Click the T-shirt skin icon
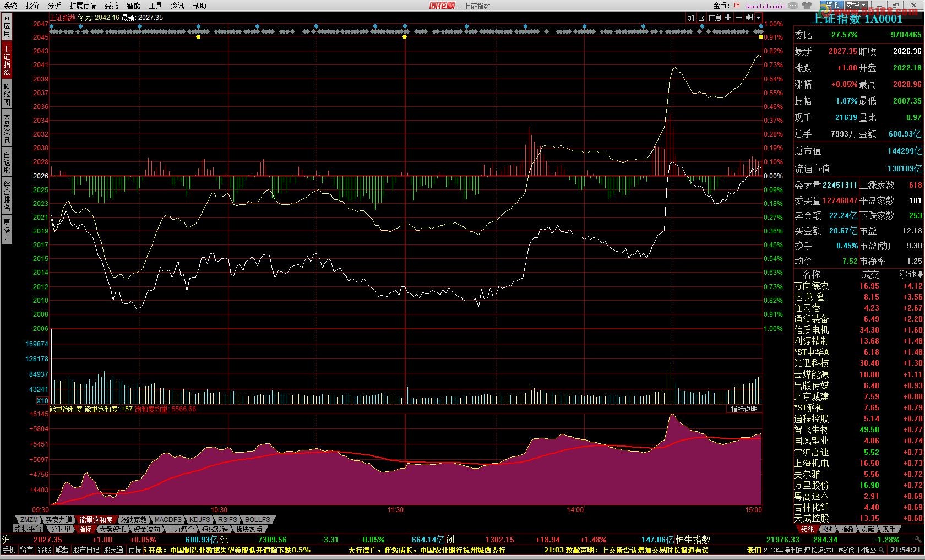This screenshot has width=925, height=560. (807, 6)
